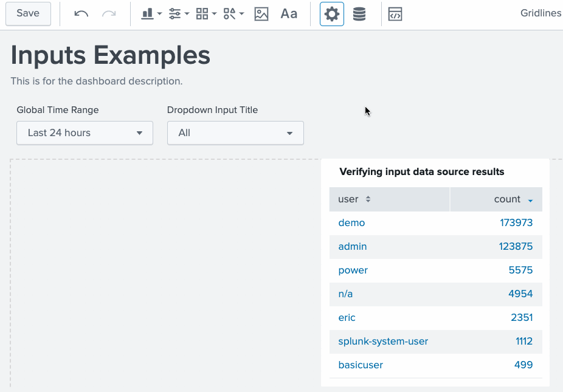This screenshot has width=563, height=392.
Task: Select the Inputs Examples dashboard title
Action: coord(111,55)
